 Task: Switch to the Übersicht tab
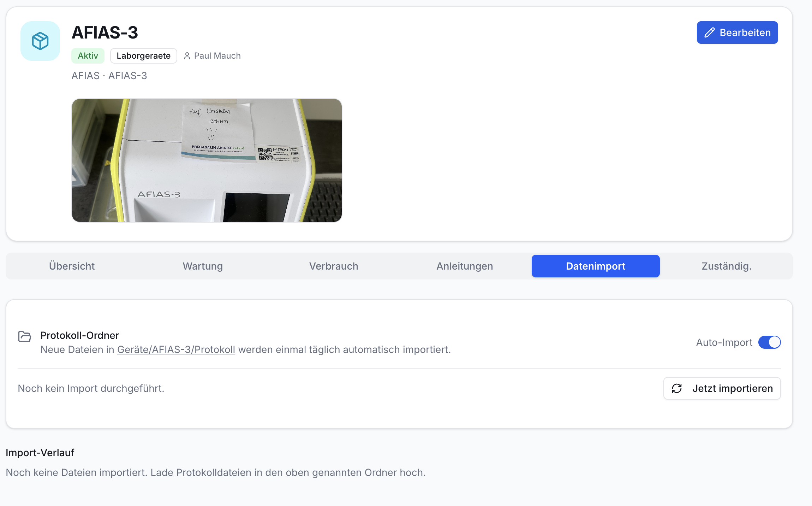coord(72,266)
